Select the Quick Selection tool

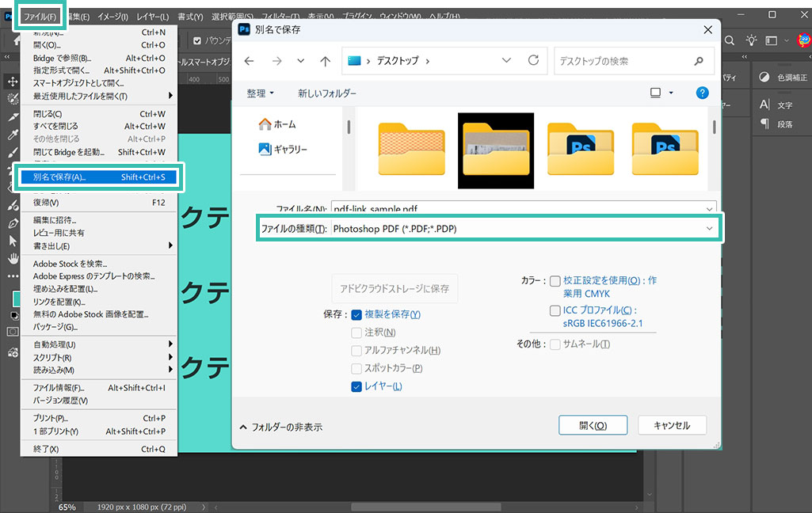[x=13, y=99]
